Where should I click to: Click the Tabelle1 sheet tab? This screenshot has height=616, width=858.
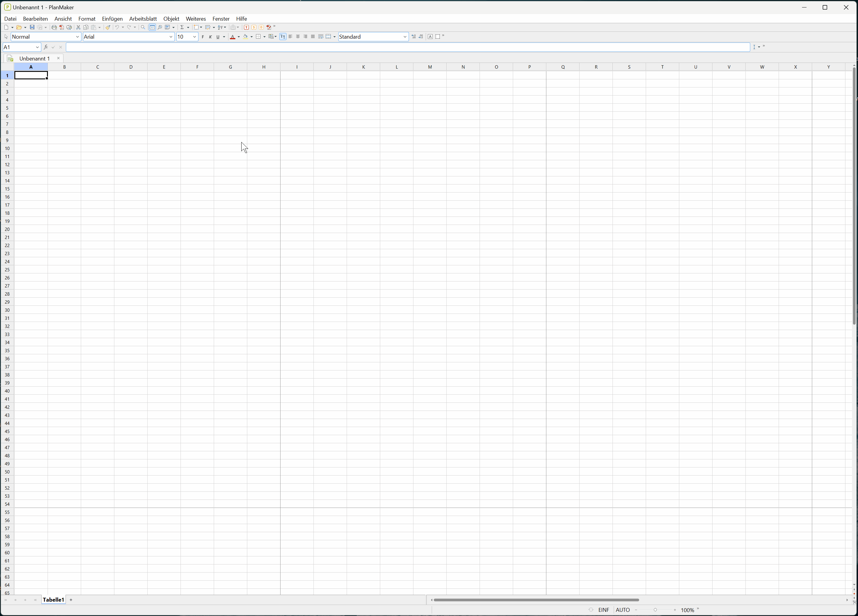(53, 599)
